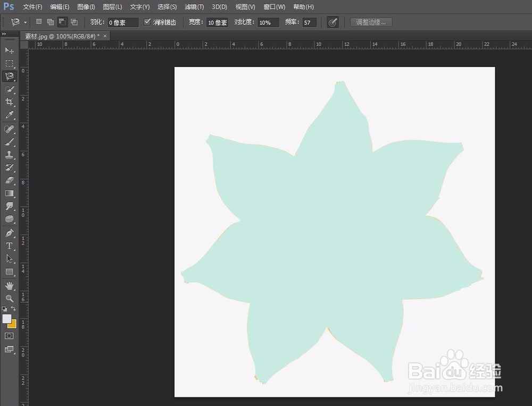Select the Clone Stamp tool
The width and height of the screenshot is (532, 406).
[9, 155]
